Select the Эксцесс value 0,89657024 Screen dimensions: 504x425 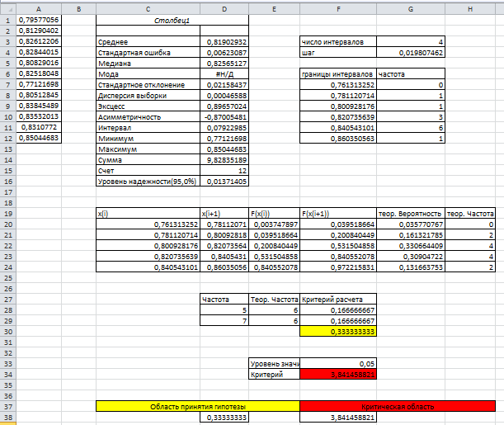pos(224,106)
